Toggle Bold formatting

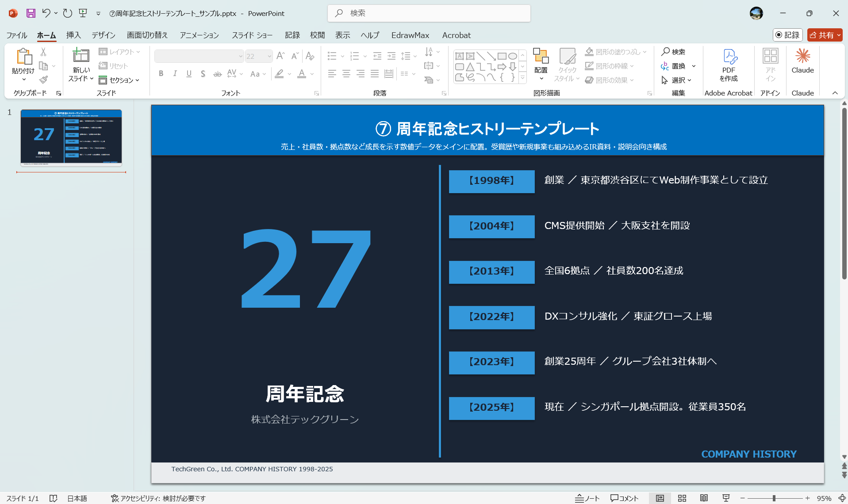[161, 74]
